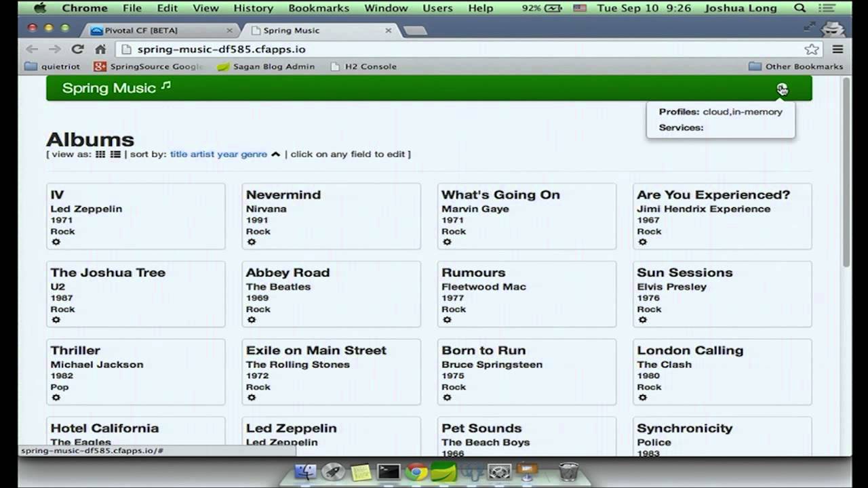Open gear options for Are You Experienced?

[642, 242]
